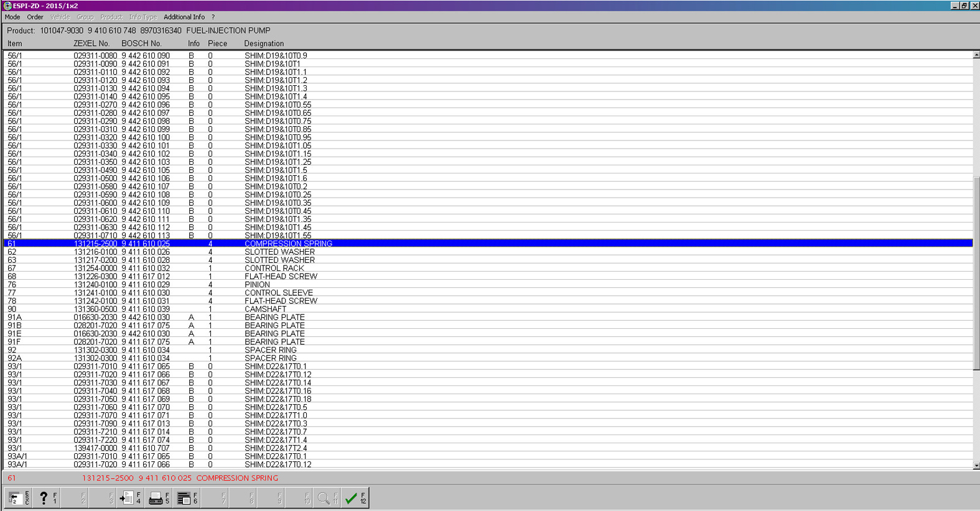
Task: Select the CONTROL RACK row
Action: pos(274,269)
